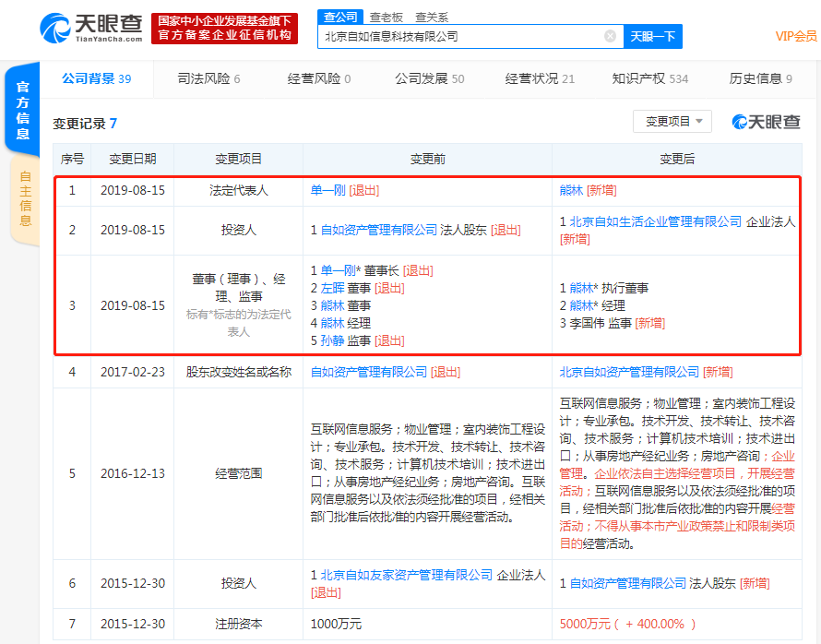Open the 公司发展 50 tab
The height and width of the screenshot is (644, 821).
coord(429,78)
